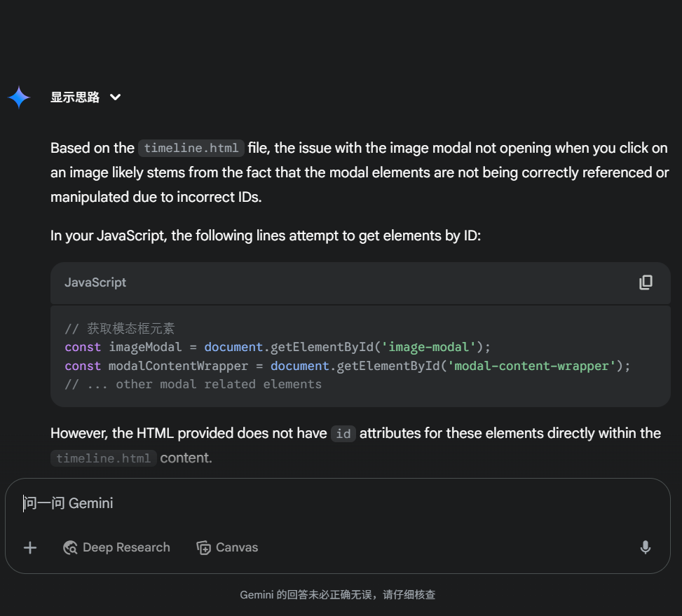682x616 pixels.
Task: Toggle the Canvas option
Action: (x=227, y=547)
